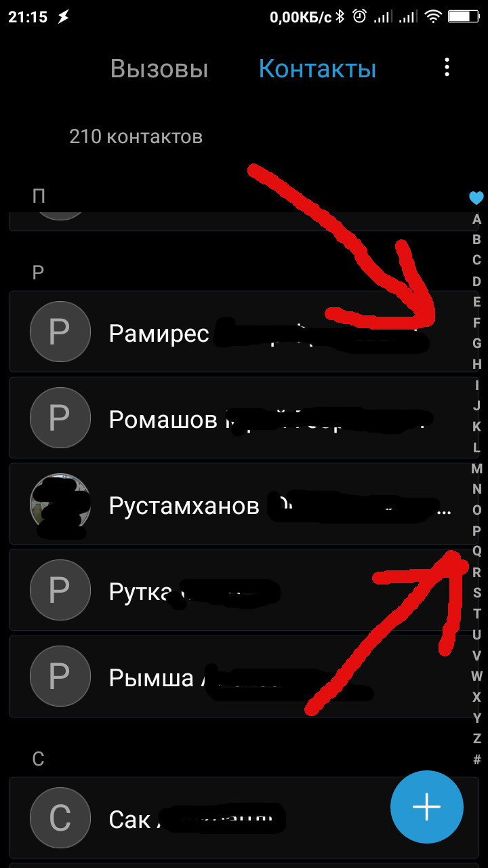Tap the C avatar of Сак contact
Screen dimensions: 488x868
click(60, 818)
